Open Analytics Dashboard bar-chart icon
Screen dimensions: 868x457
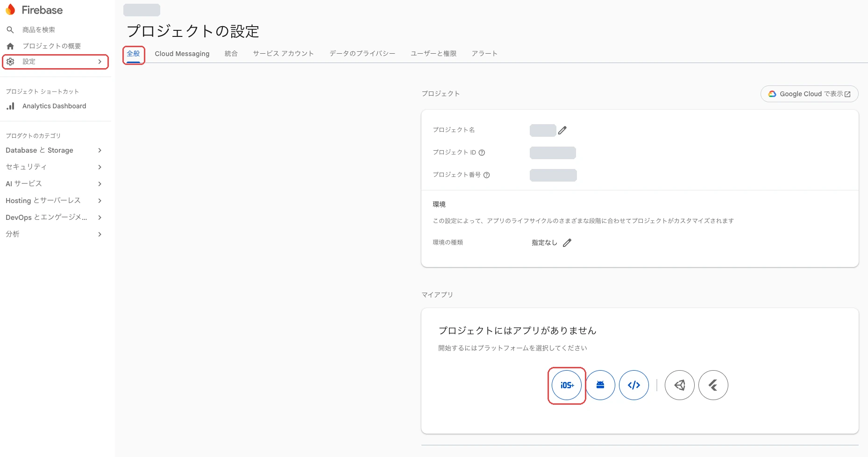[10, 106]
